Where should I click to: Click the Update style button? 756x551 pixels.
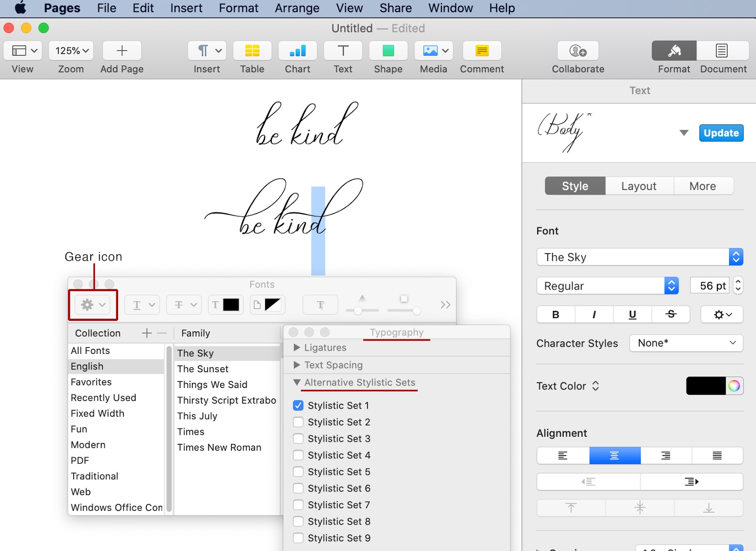(721, 133)
